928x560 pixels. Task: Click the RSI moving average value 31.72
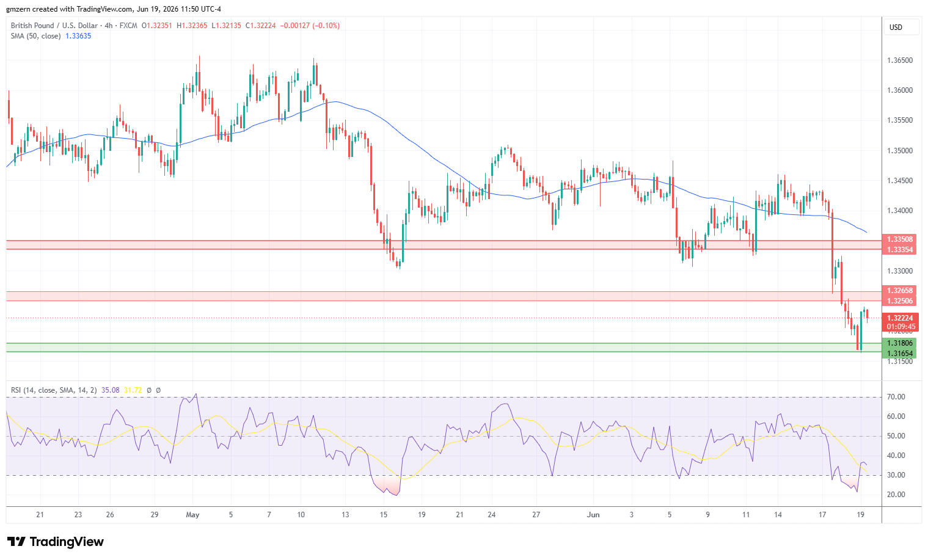tap(133, 390)
